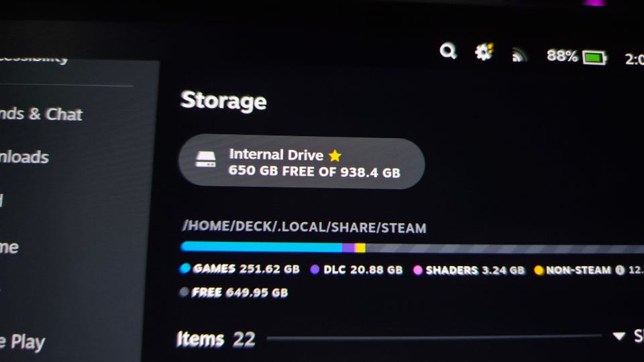
Task: Click the green battery indicator
Action: click(594, 58)
